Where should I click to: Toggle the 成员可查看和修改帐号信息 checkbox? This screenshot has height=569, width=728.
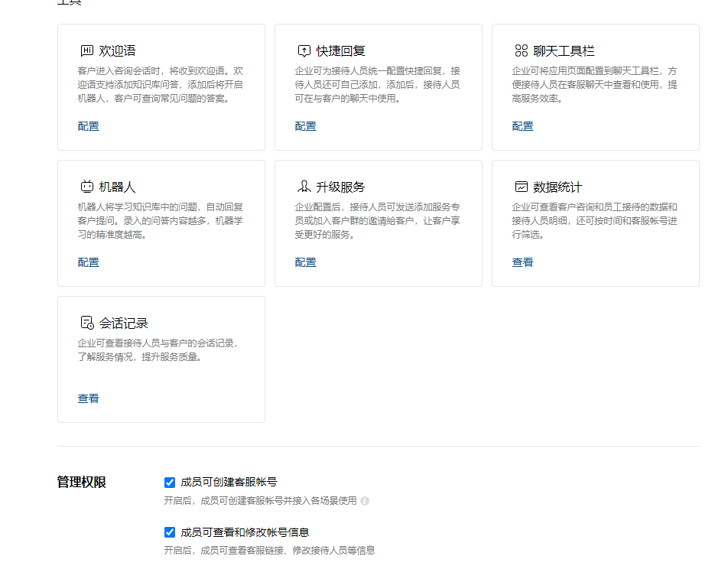click(x=170, y=532)
